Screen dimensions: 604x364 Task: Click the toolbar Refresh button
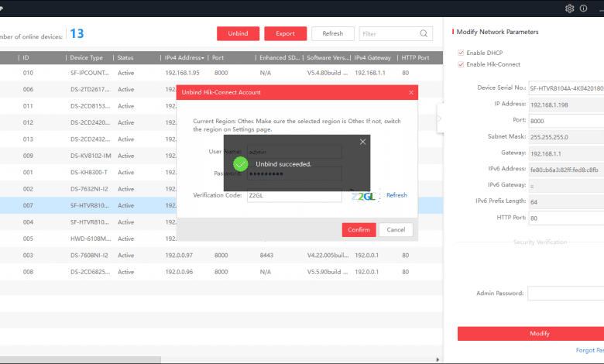click(333, 33)
